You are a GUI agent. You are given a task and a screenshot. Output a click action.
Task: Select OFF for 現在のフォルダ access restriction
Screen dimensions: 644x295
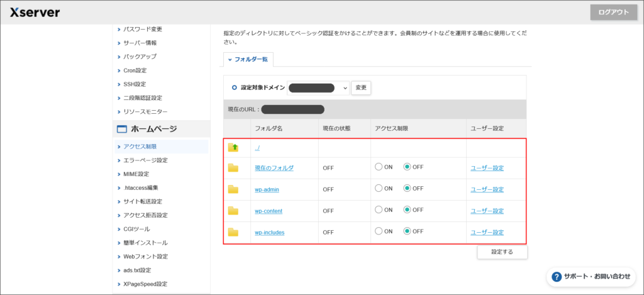click(407, 167)
